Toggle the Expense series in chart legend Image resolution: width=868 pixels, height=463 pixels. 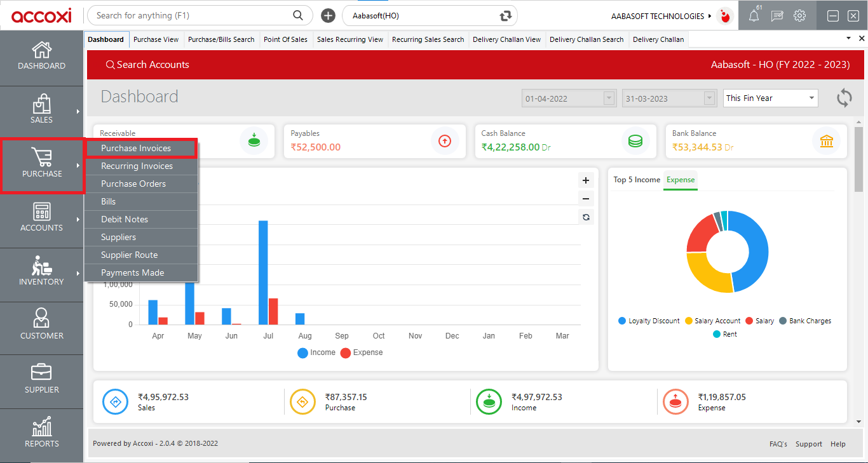(x=362, y=352)
